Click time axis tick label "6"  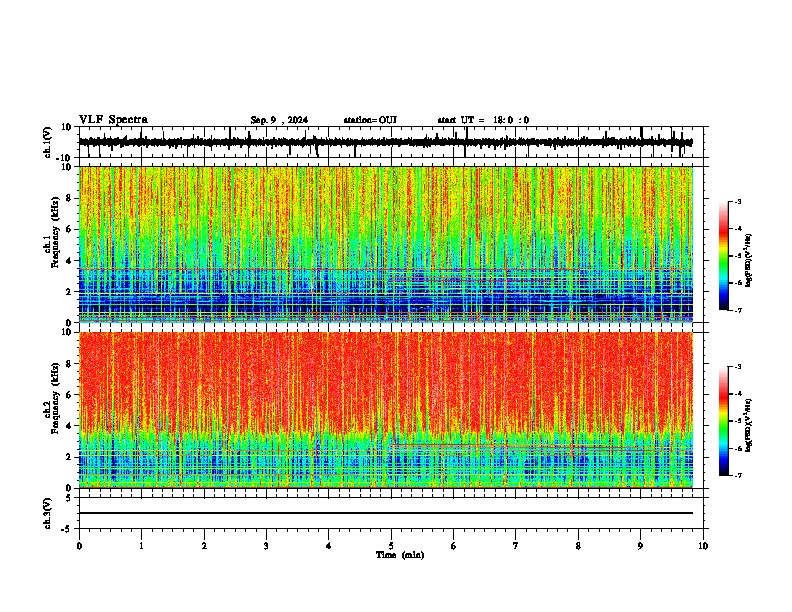454,546
